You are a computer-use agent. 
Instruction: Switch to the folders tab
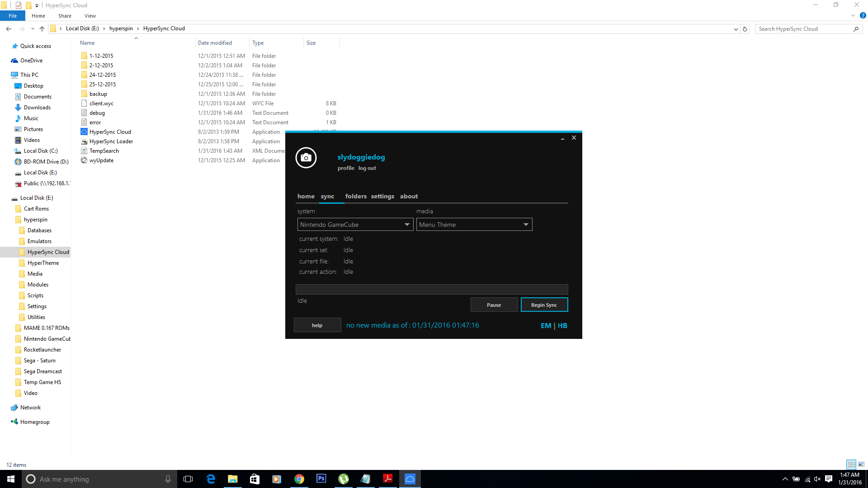click(x=356, y=196)
